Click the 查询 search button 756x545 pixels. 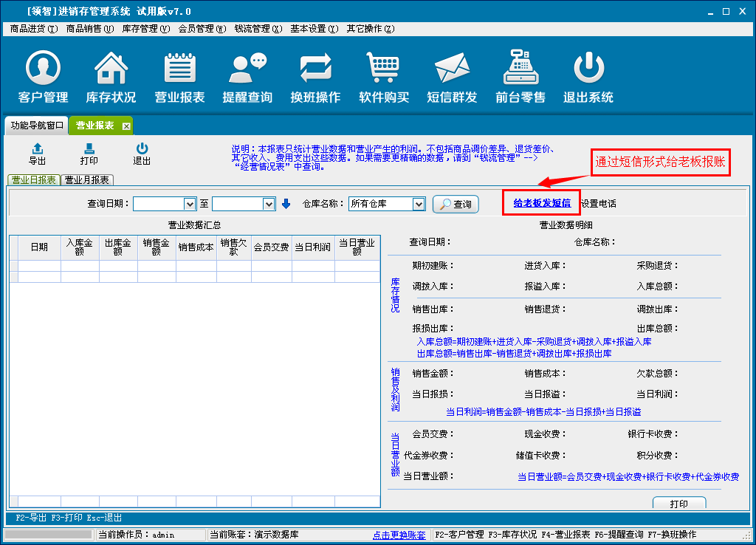456,205
